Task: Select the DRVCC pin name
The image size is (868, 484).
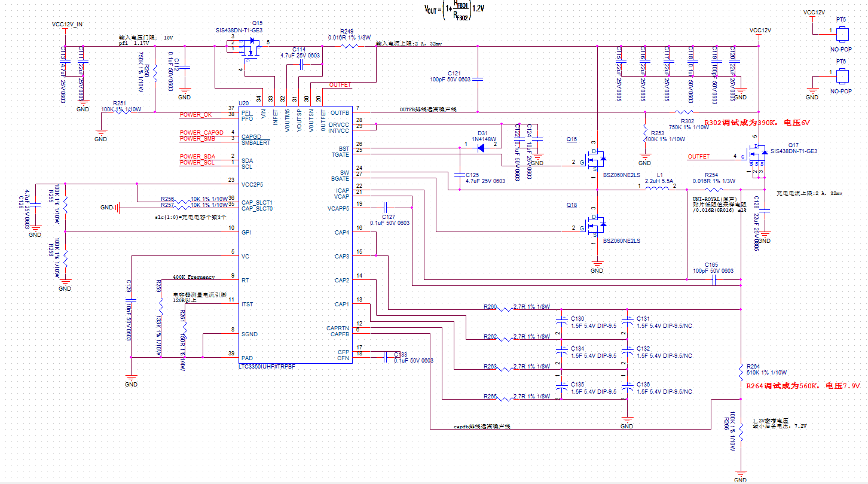Action: point(339,124)
